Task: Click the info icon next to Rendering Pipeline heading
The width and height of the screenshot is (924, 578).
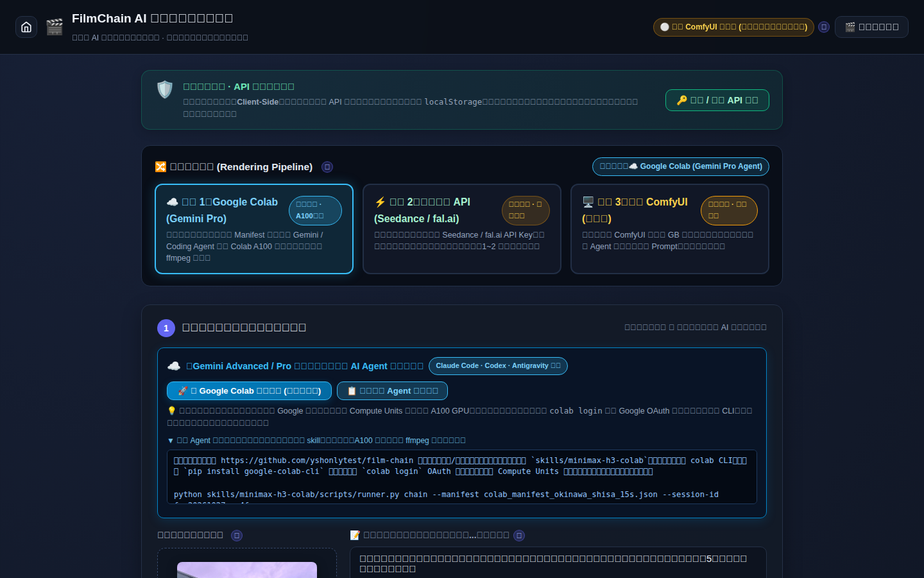Action: 327,167
